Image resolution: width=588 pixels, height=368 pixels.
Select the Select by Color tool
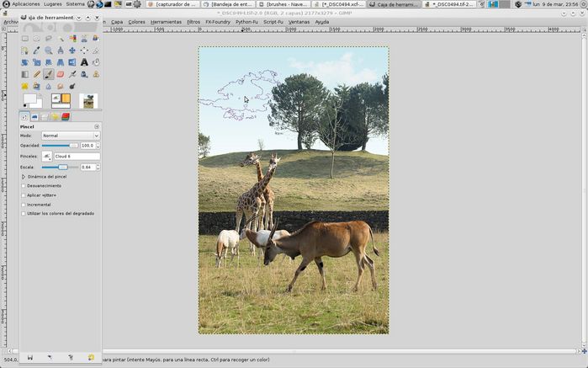pos(72,38)
